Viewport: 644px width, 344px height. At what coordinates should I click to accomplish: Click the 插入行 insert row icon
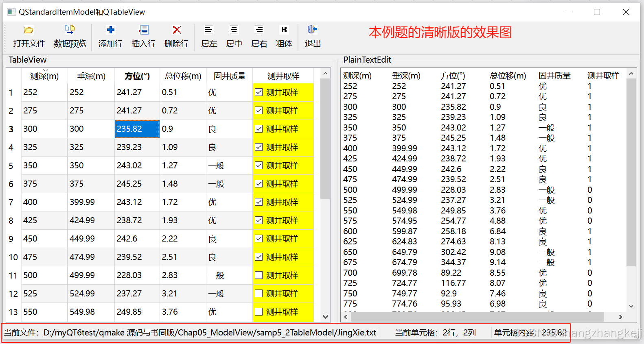coord(143,30)
